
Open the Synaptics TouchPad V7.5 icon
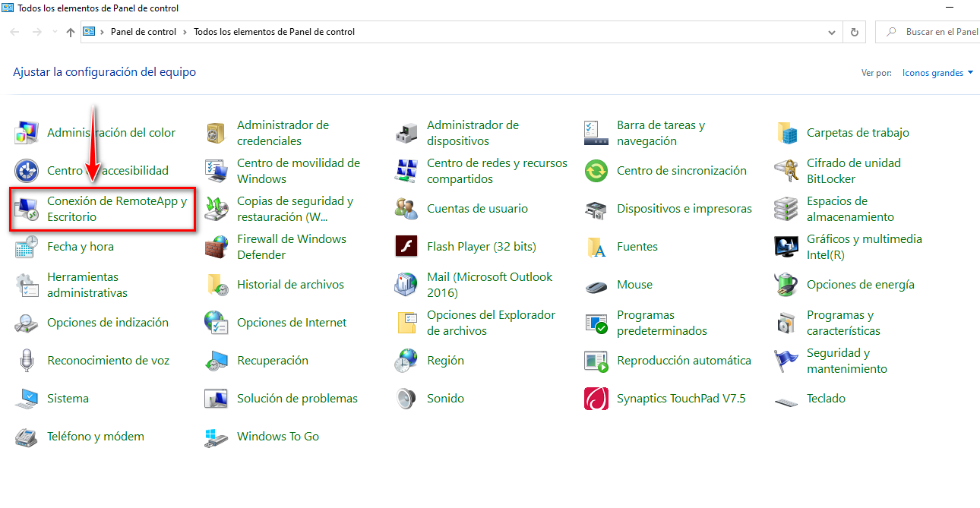point(596,399)
